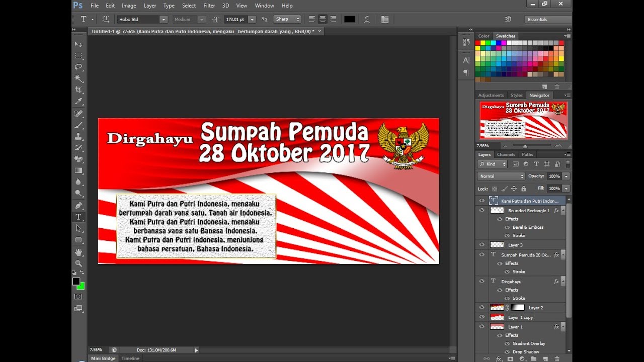Screen dimensions: 644x362
Task: Open the Mini Bridge panel
Action: coord(103,358)
